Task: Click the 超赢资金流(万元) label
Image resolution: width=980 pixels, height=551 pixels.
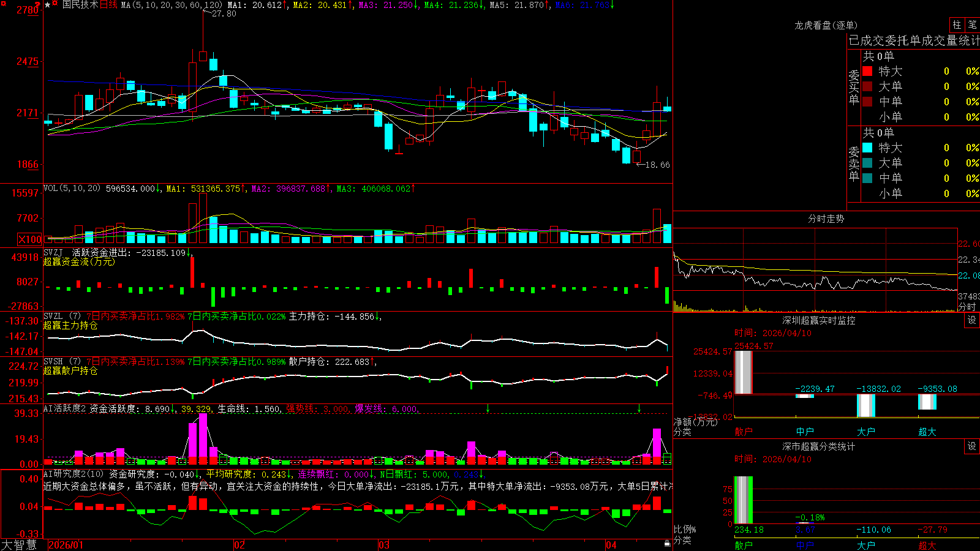Action: 79,262
